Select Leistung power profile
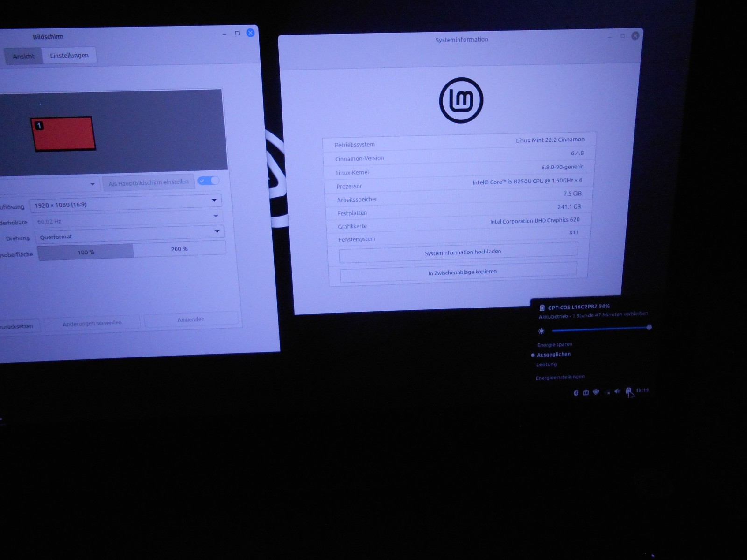747x560 pixels. click(x=546, y=364)
